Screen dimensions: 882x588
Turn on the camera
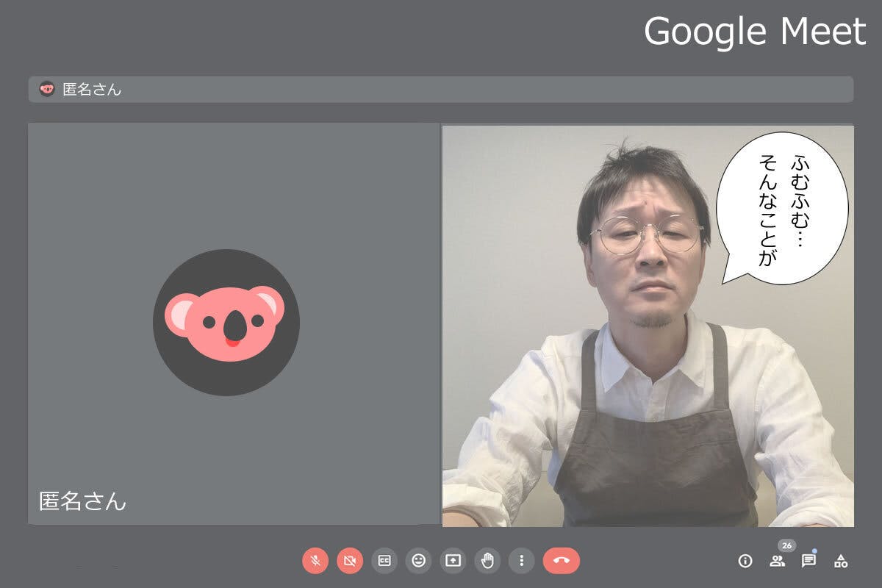click(x=350, y=561)
